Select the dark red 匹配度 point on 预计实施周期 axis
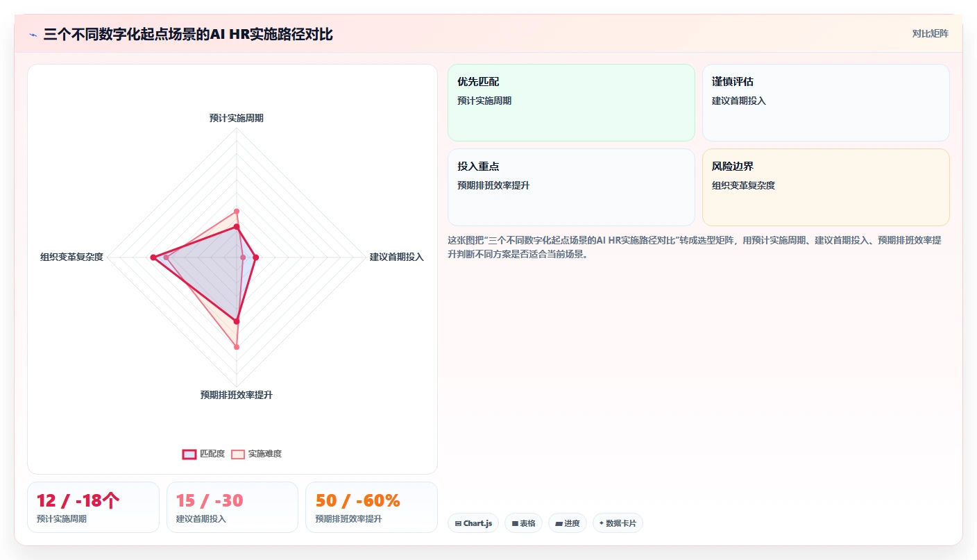This screenshot has width=977, height=560. pos(237,227)
